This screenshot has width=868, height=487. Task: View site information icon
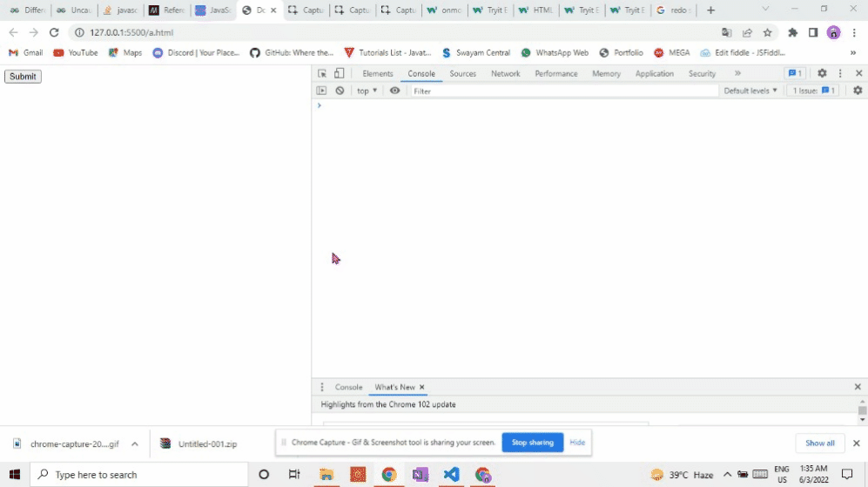(79, 33)
